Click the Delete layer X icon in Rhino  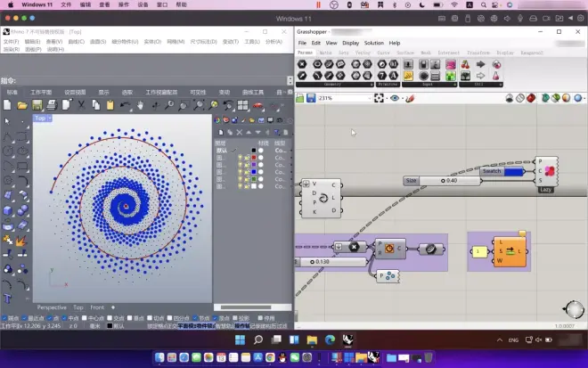pos(240,132)
